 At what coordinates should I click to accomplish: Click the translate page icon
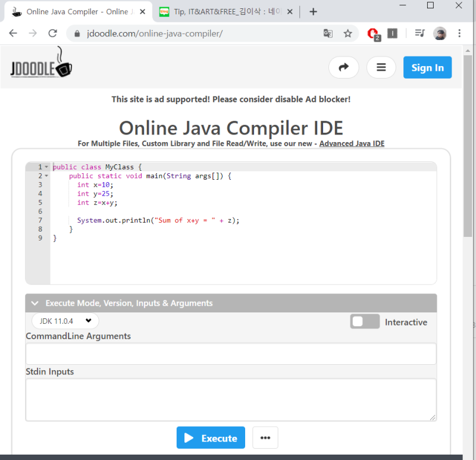click(328, 33)
